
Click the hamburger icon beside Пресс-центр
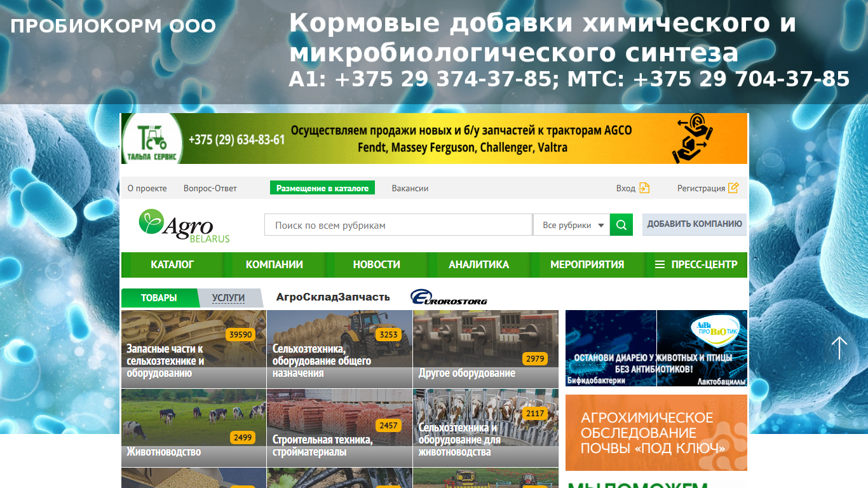(660, 264)
